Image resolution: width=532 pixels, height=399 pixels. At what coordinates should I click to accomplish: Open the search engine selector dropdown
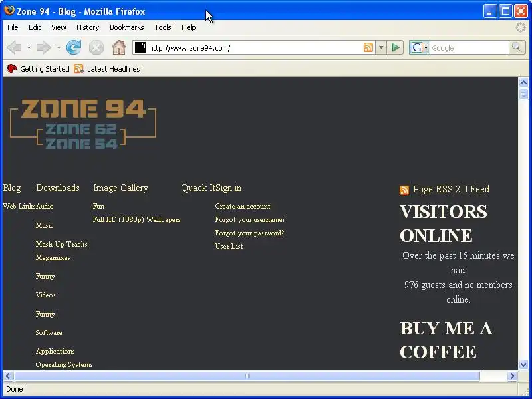click(420, 47)
